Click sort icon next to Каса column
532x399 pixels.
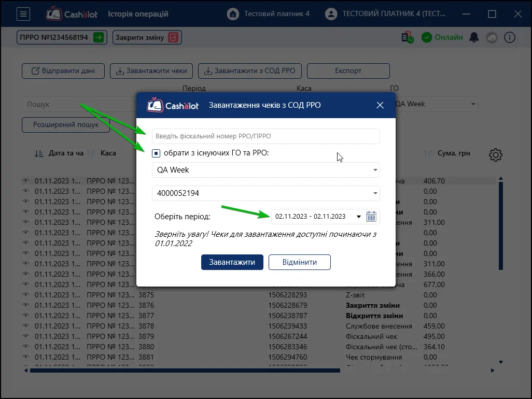[x=91, y=153]
